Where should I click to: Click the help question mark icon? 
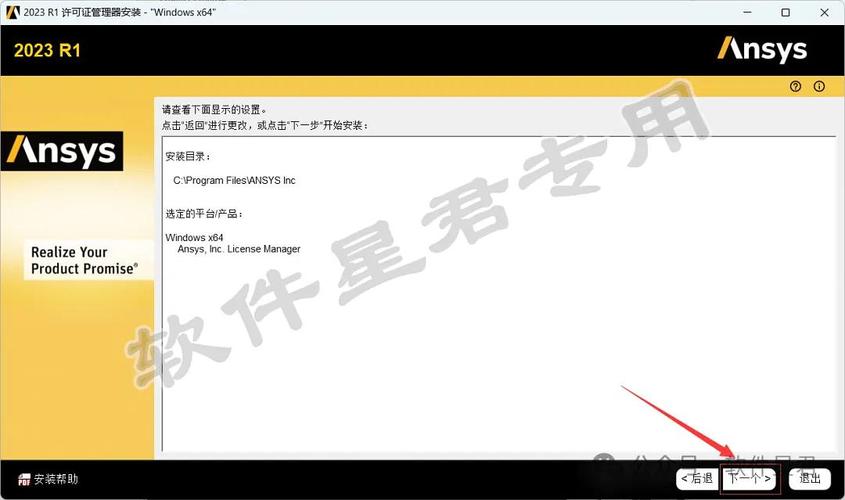795,86
